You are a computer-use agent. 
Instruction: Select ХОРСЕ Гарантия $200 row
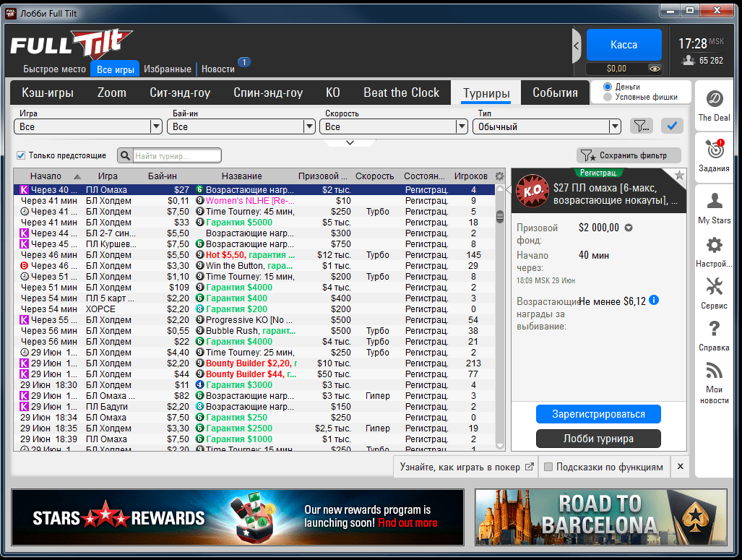pos(254,309)
